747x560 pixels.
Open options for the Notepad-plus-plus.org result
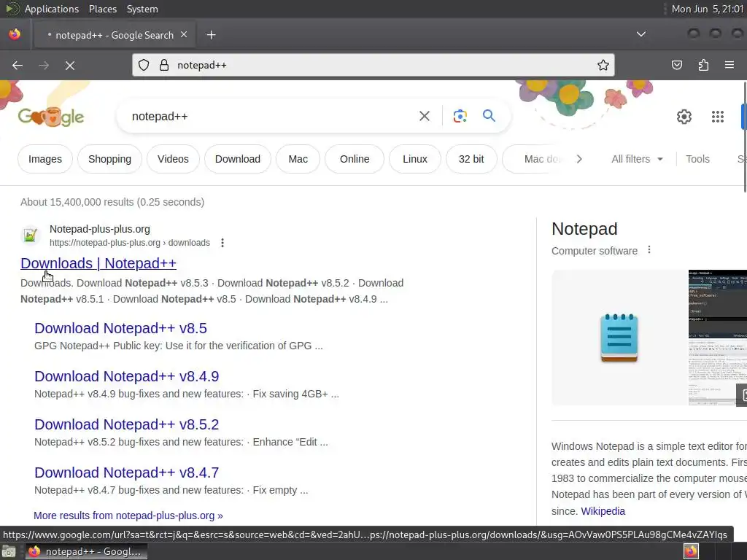222,243
